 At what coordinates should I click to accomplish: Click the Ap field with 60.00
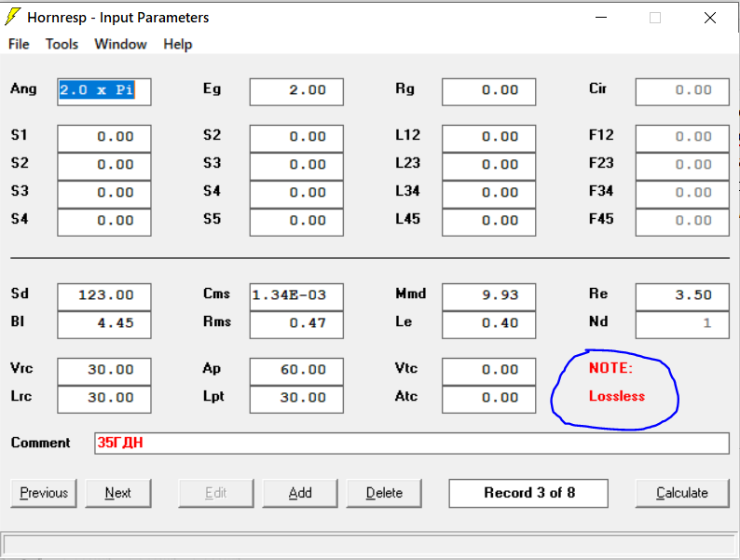pos(296,371)
